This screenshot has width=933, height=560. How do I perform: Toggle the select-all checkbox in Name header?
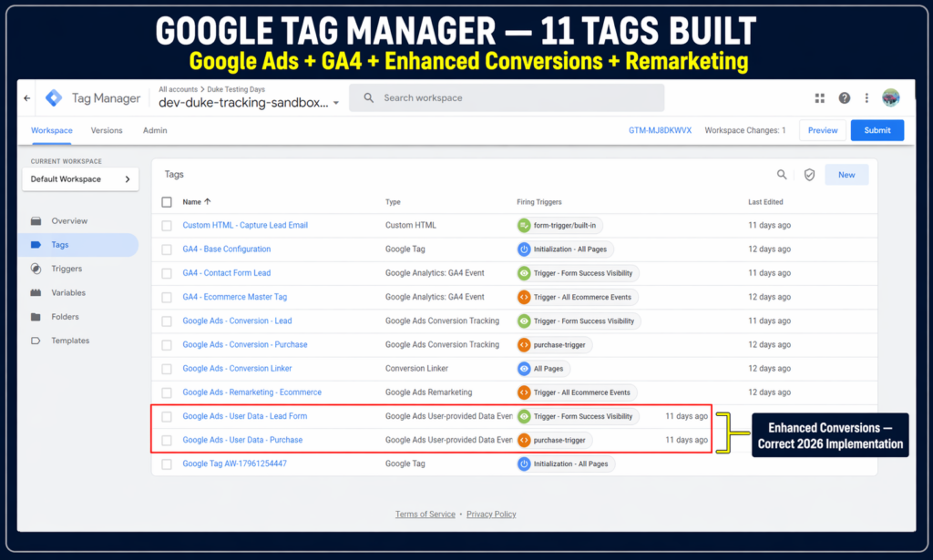(167, 202)
